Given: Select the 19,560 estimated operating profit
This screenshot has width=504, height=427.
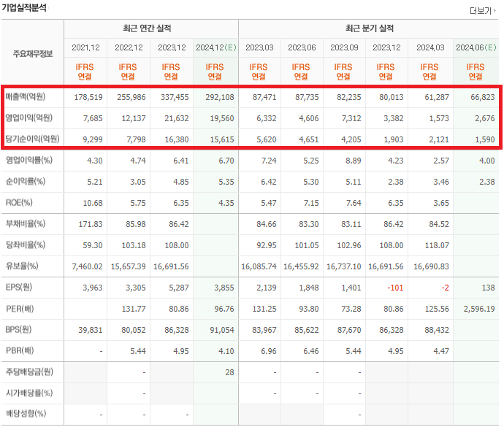Looking at the screenshot, I should pyautogui.click(x=222, y=118).
